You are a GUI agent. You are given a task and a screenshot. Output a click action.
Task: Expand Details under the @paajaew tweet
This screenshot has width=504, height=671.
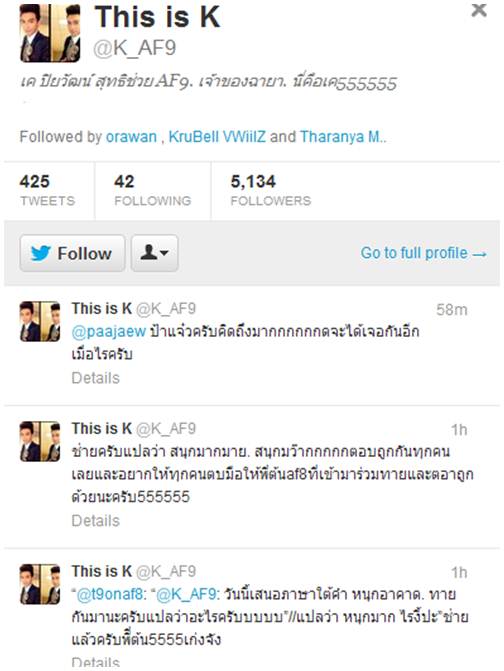(95, 378)
